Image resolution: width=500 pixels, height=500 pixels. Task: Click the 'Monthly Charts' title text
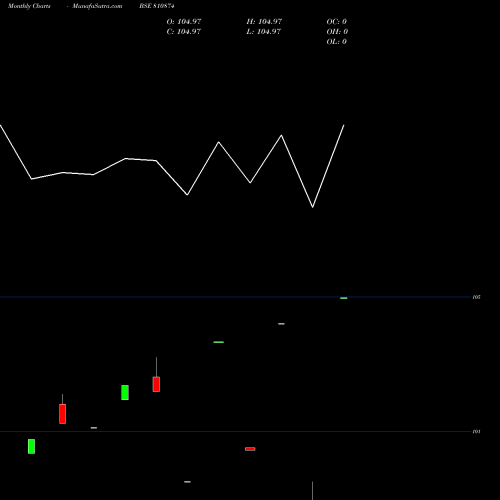tap(29, 6)
